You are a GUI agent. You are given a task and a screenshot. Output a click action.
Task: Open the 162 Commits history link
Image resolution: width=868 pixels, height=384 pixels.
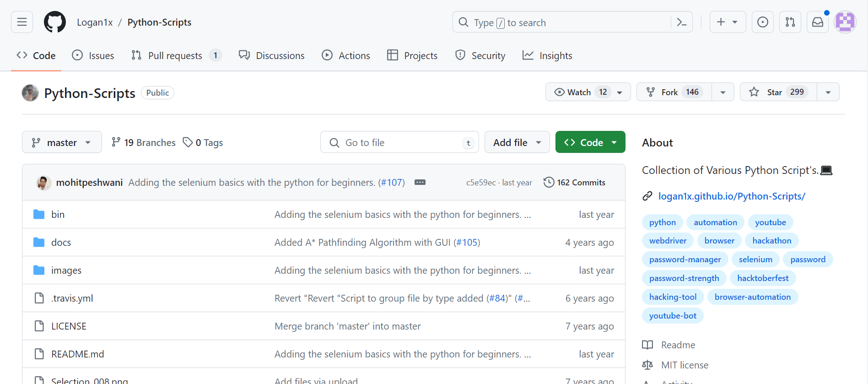(x=574, y=182)
